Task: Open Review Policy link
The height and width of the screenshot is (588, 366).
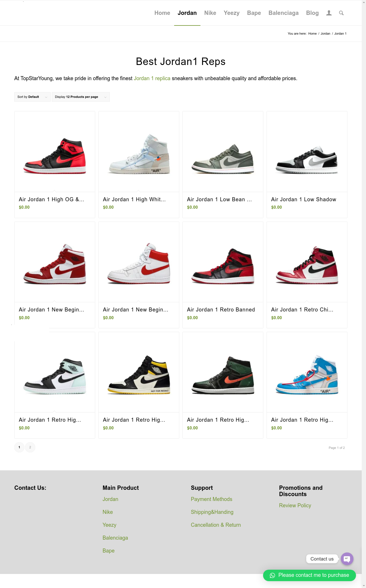Action: pos(295,506)
